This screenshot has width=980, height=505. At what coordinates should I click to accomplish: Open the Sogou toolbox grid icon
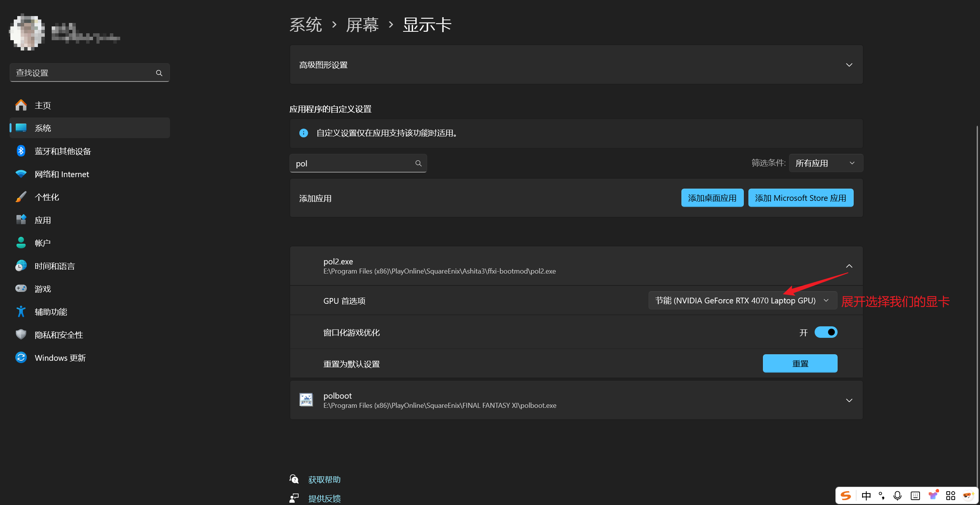[951, 495]
